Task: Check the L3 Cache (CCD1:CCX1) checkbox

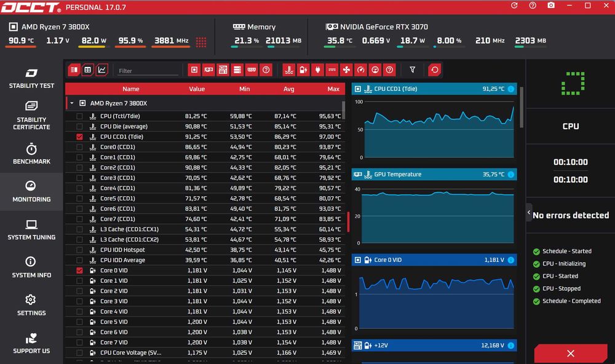Action: pos(79,229)
